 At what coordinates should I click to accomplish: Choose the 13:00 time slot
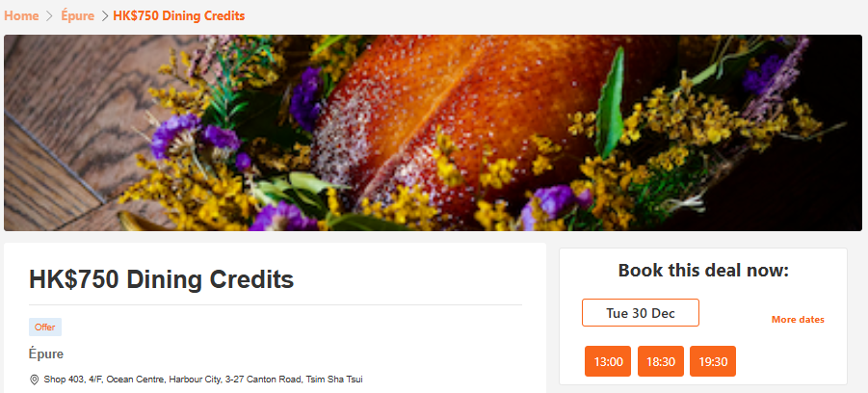(x=608, y=361)
